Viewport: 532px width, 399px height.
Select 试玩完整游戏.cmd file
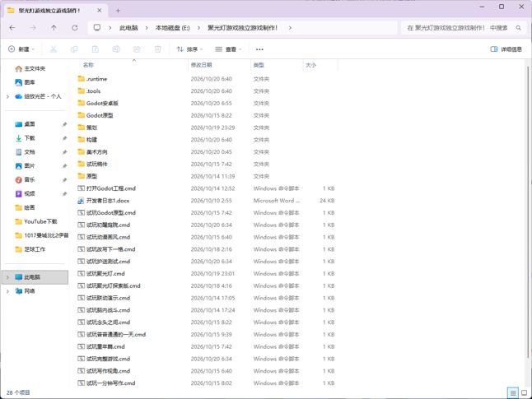[x=208, y=359]
